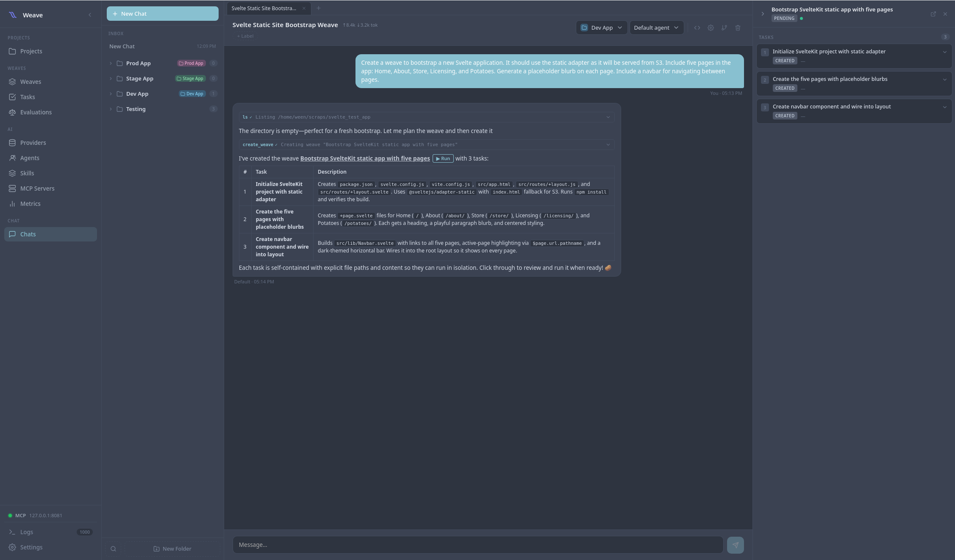Open weave in new window icon

click(x=933, y=14)
